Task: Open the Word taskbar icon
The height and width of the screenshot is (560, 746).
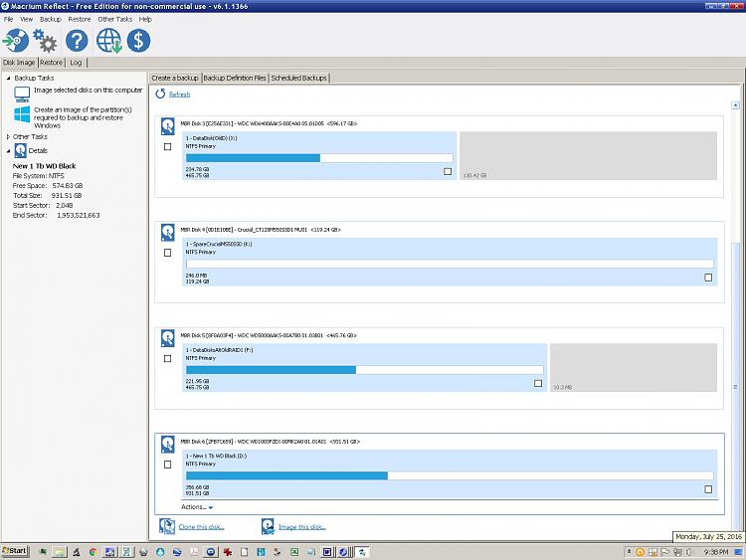Action: pyautogui.click(x=327, y=552)
